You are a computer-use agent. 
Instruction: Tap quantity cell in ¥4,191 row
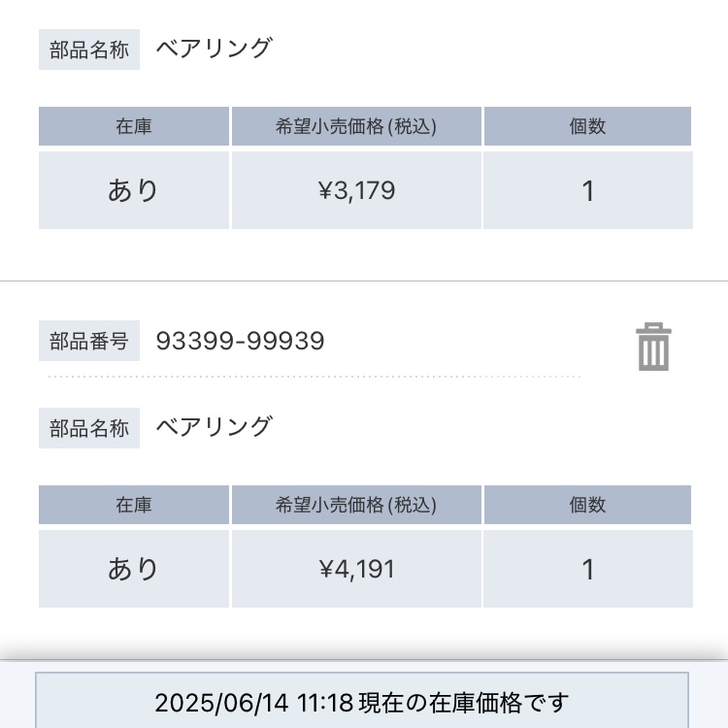587,569
